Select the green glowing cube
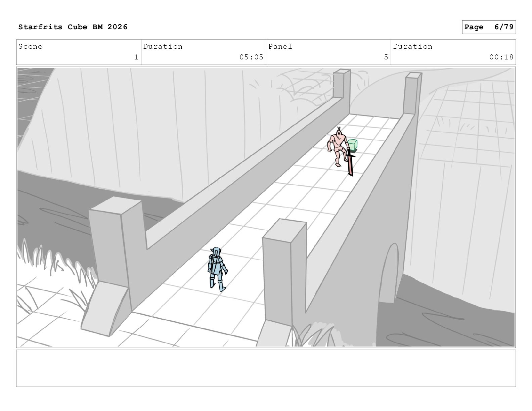The image size is (532, 411). (352, 145)
